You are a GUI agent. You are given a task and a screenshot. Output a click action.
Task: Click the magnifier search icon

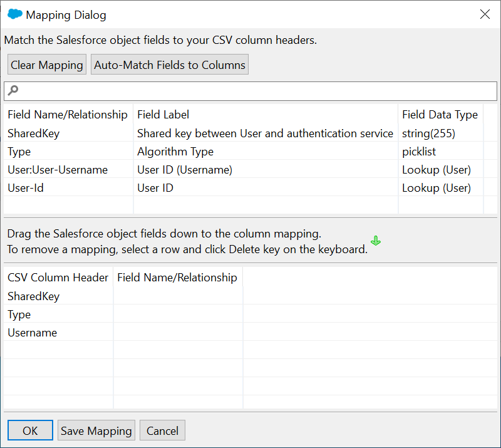[13, 91]
